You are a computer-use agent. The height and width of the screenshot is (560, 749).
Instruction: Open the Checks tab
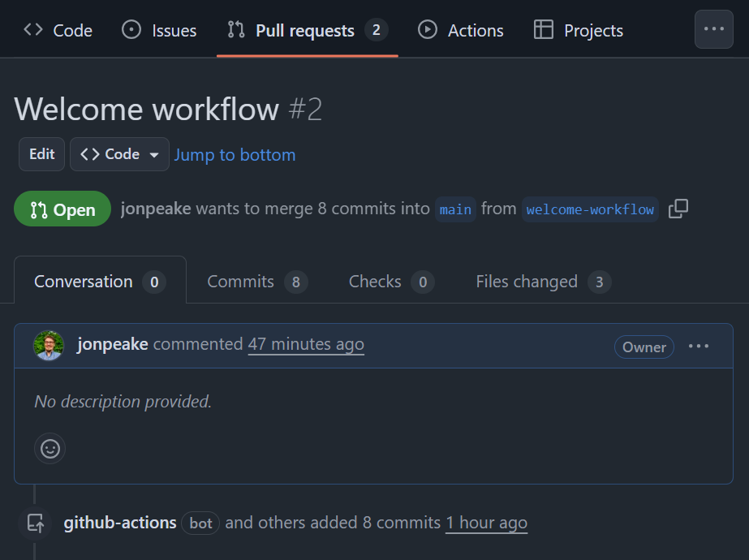coord(390,282)
